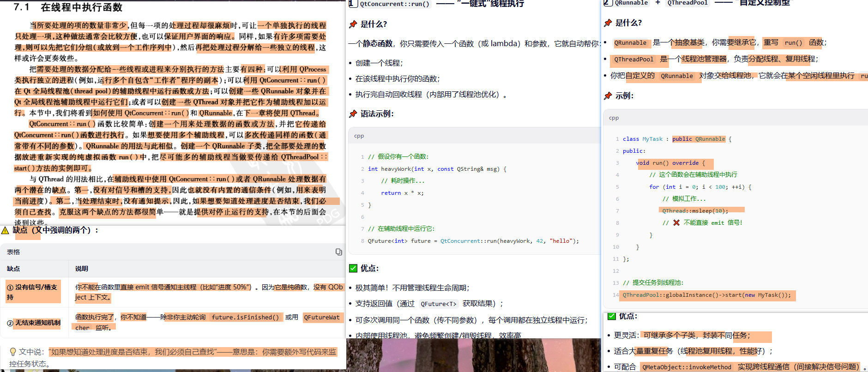Click the QtConcurrent::run() chip in the heading

(395, 4)
